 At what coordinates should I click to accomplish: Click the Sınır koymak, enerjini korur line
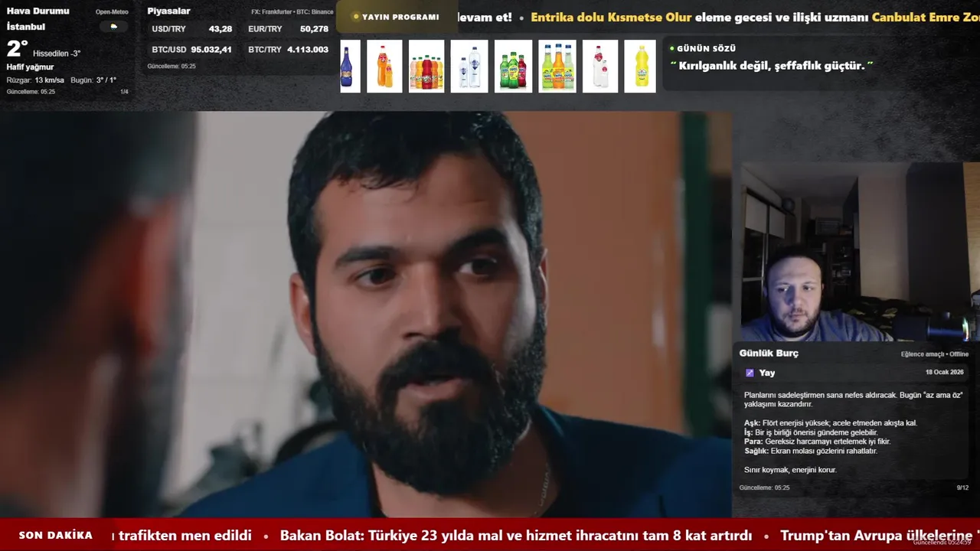coord(790,470)
